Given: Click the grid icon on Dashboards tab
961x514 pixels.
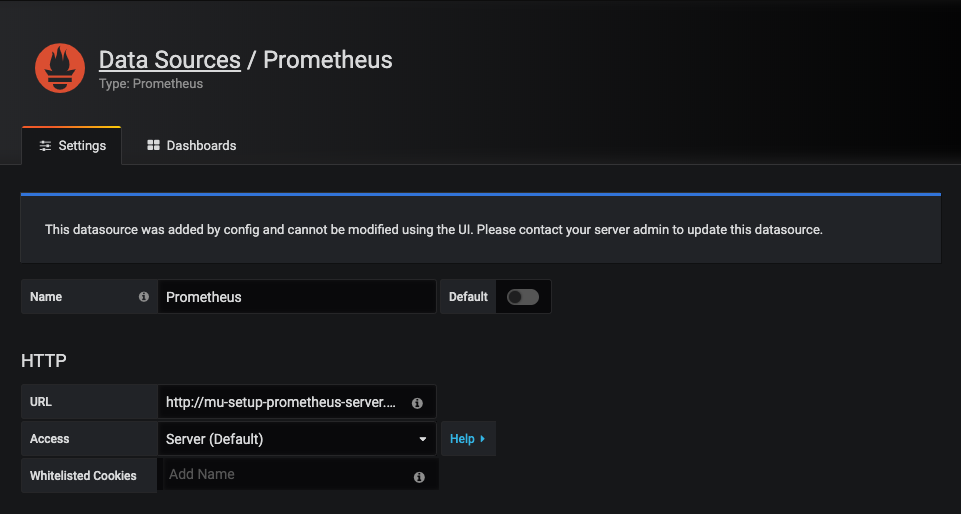Looking at the screenshot, I should pos(153,146).
